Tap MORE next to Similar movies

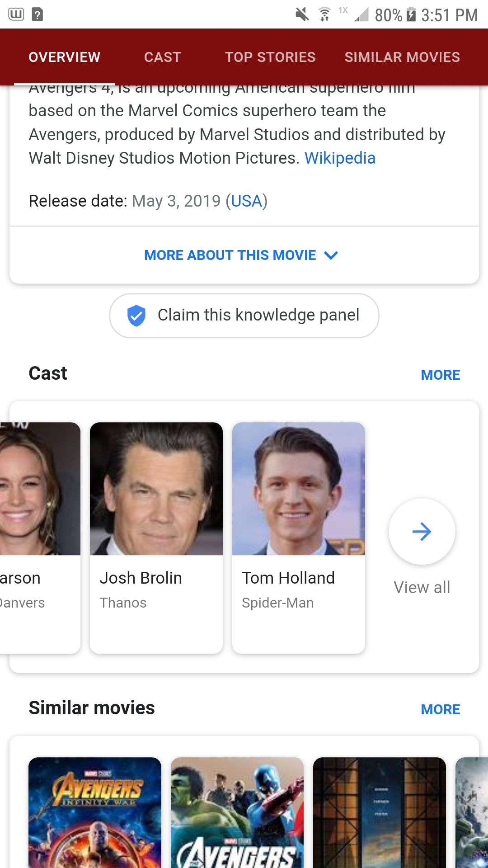440,709
